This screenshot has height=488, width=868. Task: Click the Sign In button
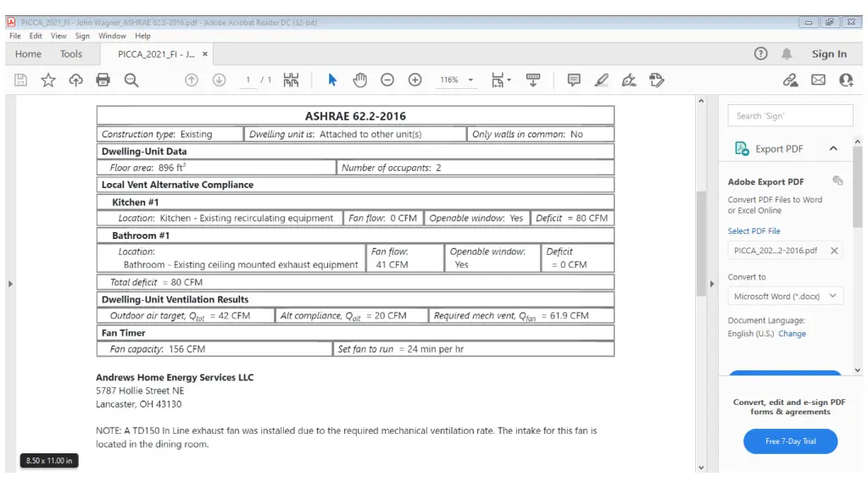click(829, 53)
